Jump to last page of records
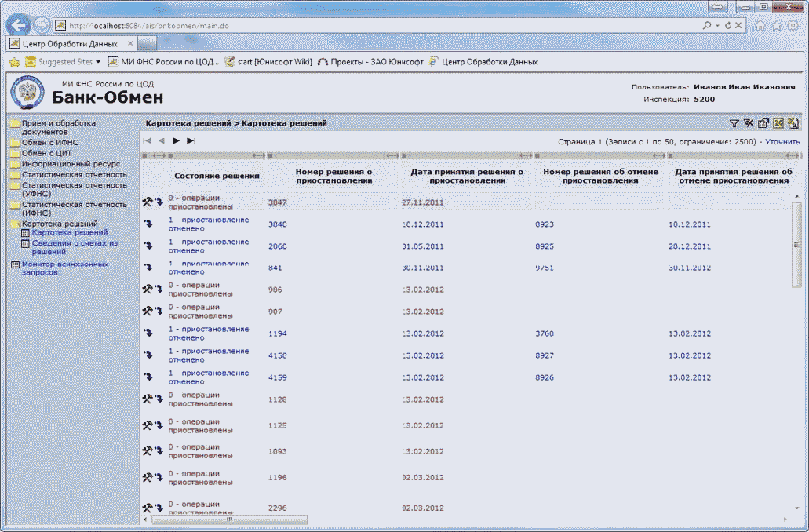Viewport: 809px width, 532px height. point(191,141)
